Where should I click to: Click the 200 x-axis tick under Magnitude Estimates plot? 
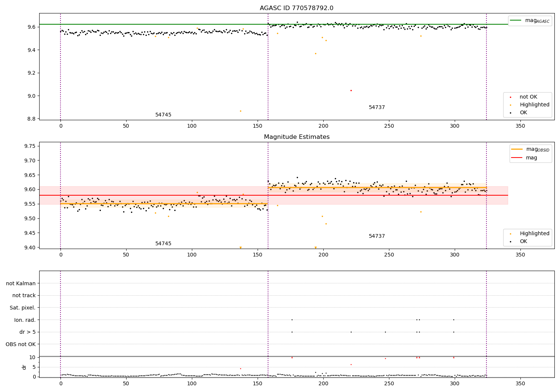pos(323,255)
